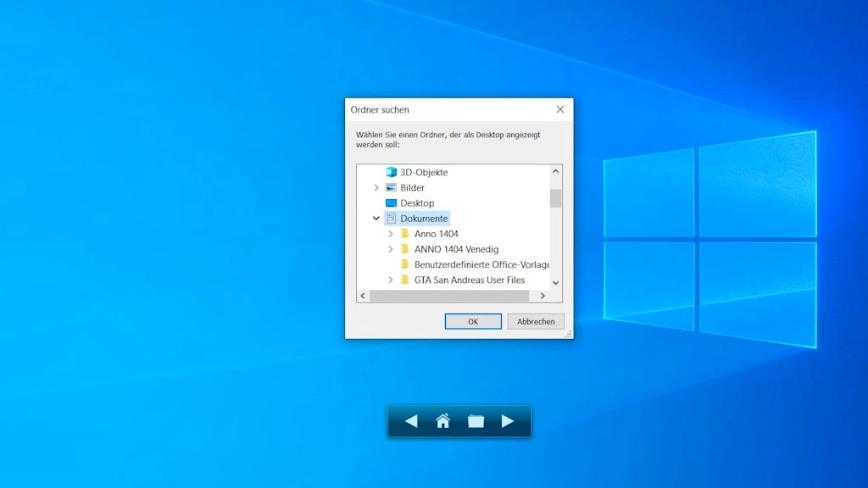Click the forward arrow in the floating toolbar
The width and height of the screenshot is (868, 488).
[x=507, y=421]
